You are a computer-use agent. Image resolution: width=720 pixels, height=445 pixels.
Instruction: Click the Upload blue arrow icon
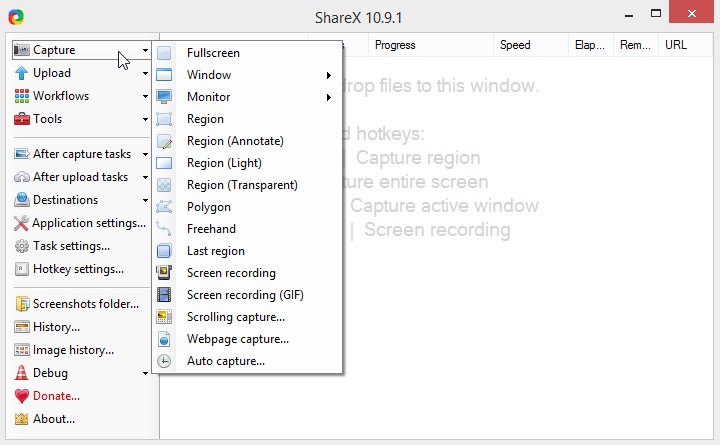click(x=22, y=73)
